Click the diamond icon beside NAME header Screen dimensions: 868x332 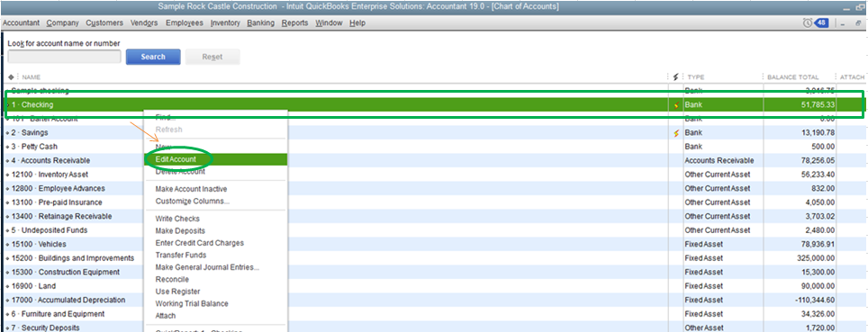tap(11, 76)
